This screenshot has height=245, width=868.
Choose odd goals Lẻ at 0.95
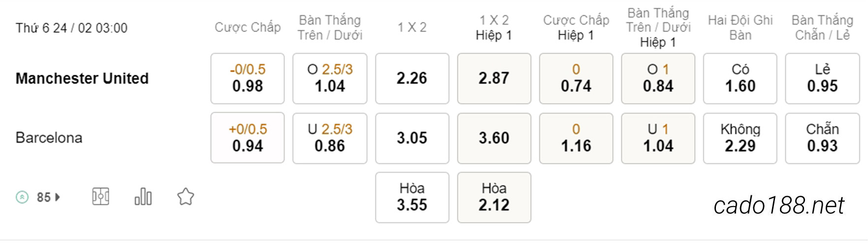coord(822,79)
